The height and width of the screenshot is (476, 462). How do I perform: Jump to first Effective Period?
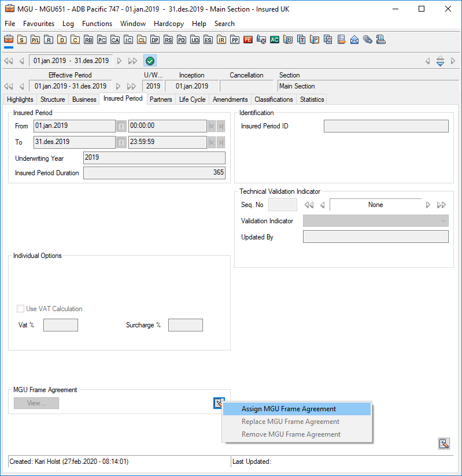coord(9,87)
